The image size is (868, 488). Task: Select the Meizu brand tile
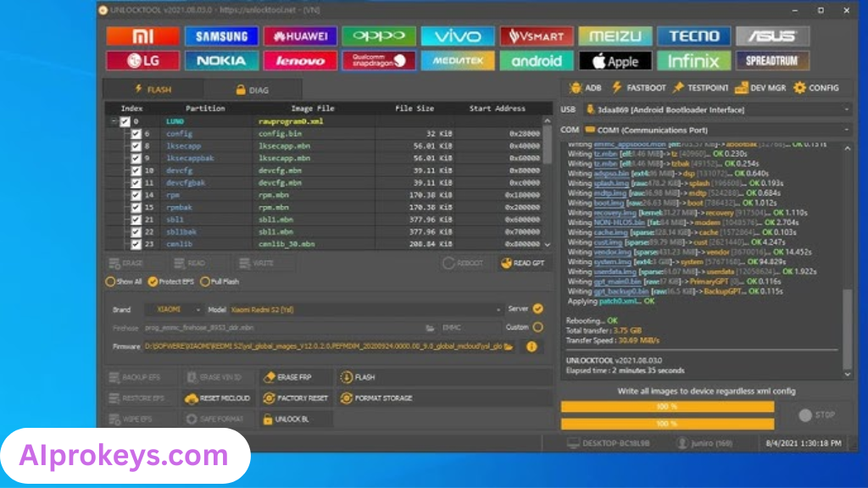coord(615,36)
